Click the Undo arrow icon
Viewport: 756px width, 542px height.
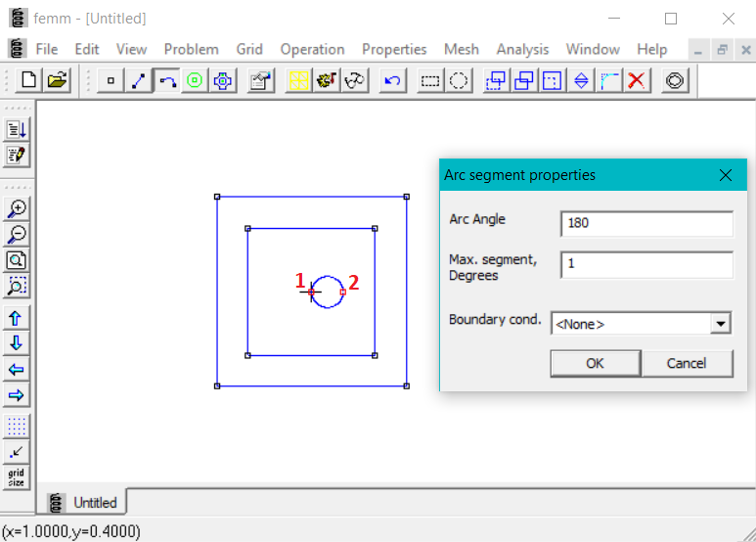click(x=393, y=81)
